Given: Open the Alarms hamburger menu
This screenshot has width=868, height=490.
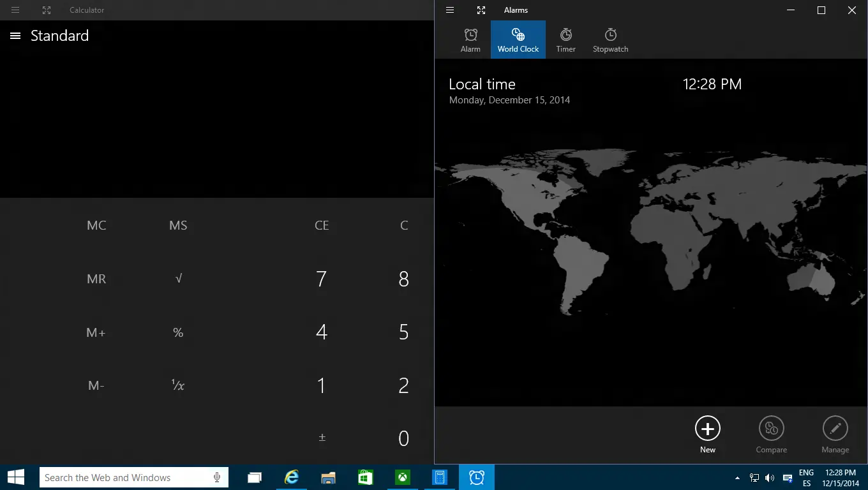Looking at the screenshot, I should (451, 10).
